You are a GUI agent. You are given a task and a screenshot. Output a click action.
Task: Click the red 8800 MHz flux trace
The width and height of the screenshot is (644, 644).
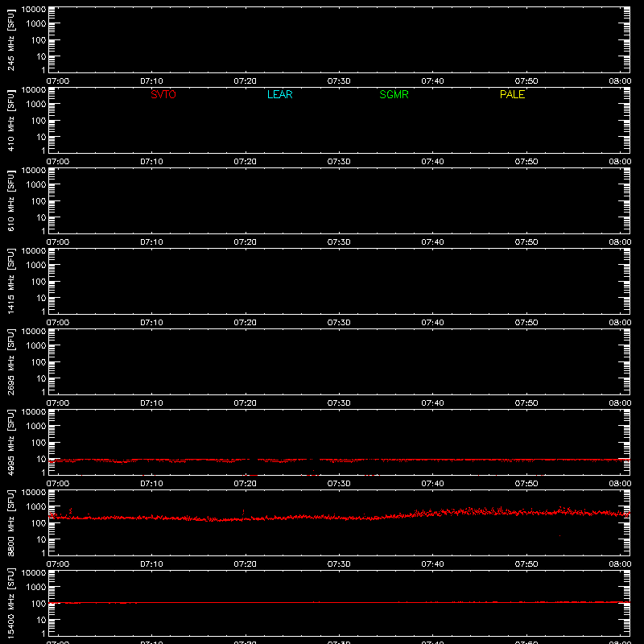click(x=339, y=516)
